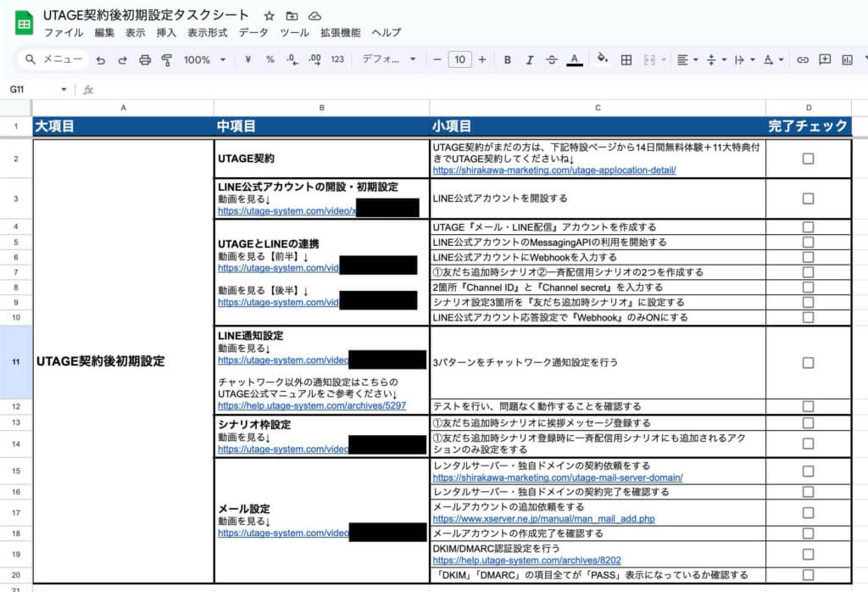Star the document

[x=269, y=16]
